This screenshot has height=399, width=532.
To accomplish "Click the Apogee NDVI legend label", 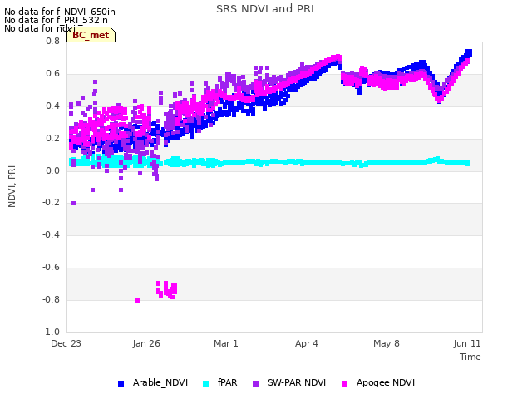I will [x=386, y=382].
